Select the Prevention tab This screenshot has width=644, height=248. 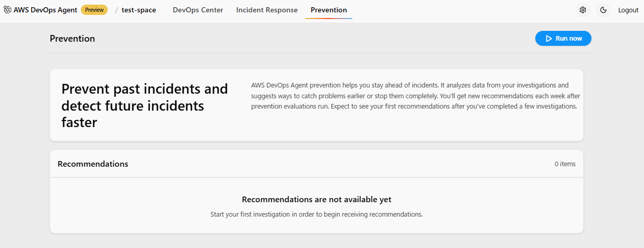329,10
